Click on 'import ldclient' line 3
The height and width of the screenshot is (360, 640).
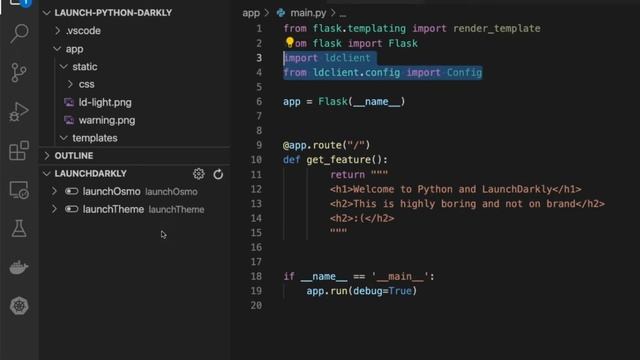[327, 58]
